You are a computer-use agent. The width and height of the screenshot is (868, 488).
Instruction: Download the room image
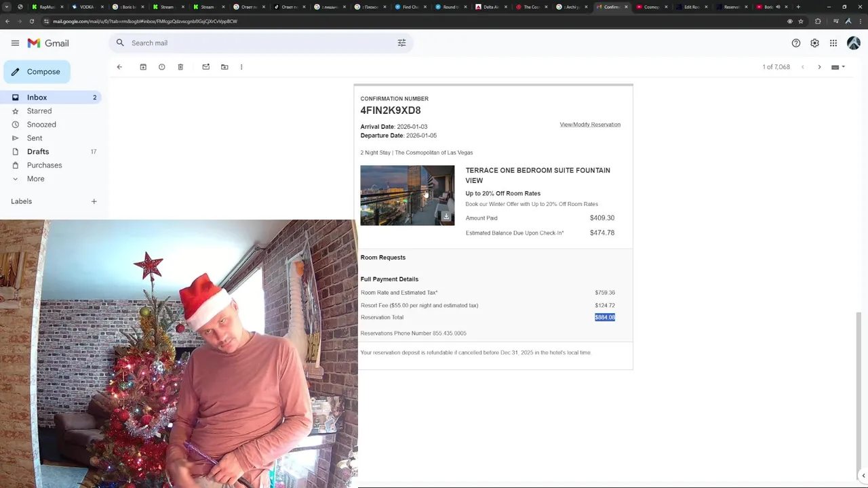click(x=446, y=217)
